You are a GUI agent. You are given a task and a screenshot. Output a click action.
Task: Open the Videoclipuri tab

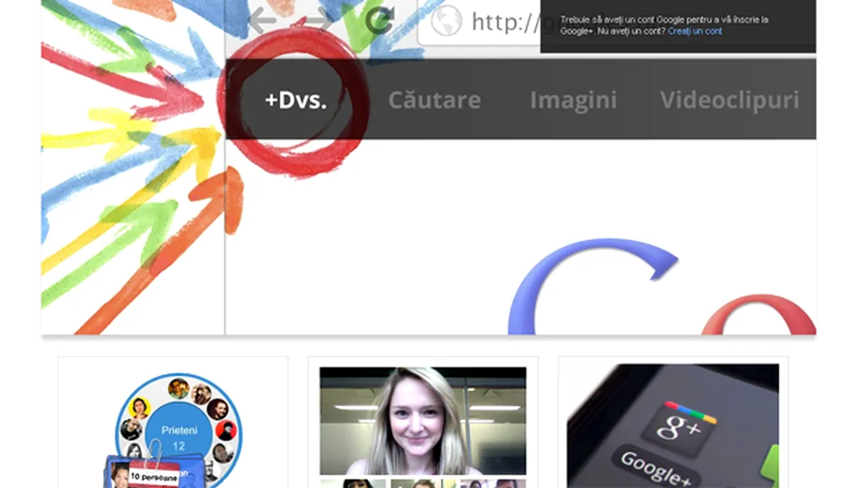point(729,100)
